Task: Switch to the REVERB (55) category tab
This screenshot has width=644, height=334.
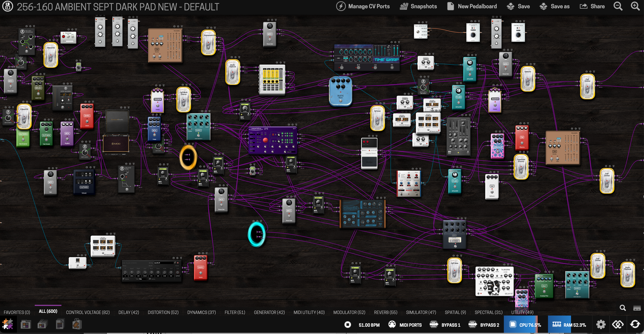Action: tap(386, 312)
